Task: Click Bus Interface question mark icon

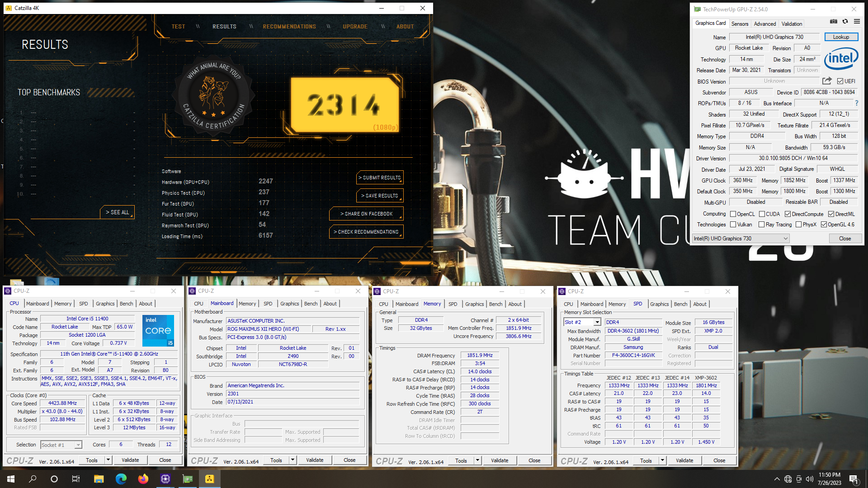Action: point(856,103)
